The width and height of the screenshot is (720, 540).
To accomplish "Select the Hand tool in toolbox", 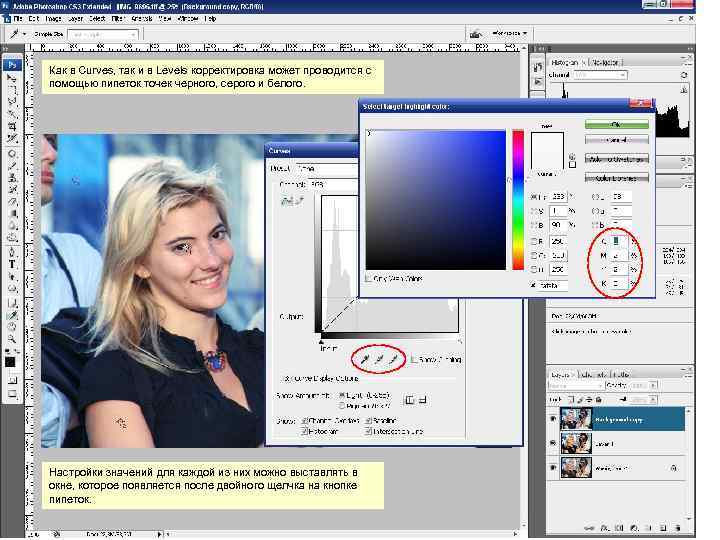I will (x=11, y=327).
